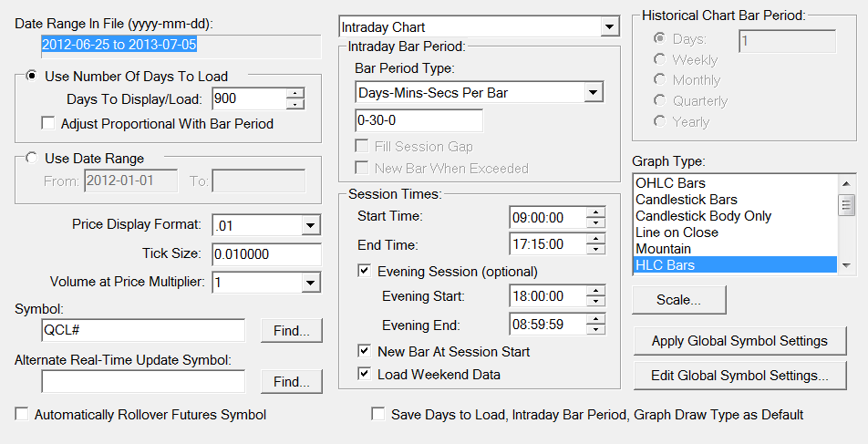Click Find... next to the Symbol field
Screen dimensions: 868x444
point(291,330)
